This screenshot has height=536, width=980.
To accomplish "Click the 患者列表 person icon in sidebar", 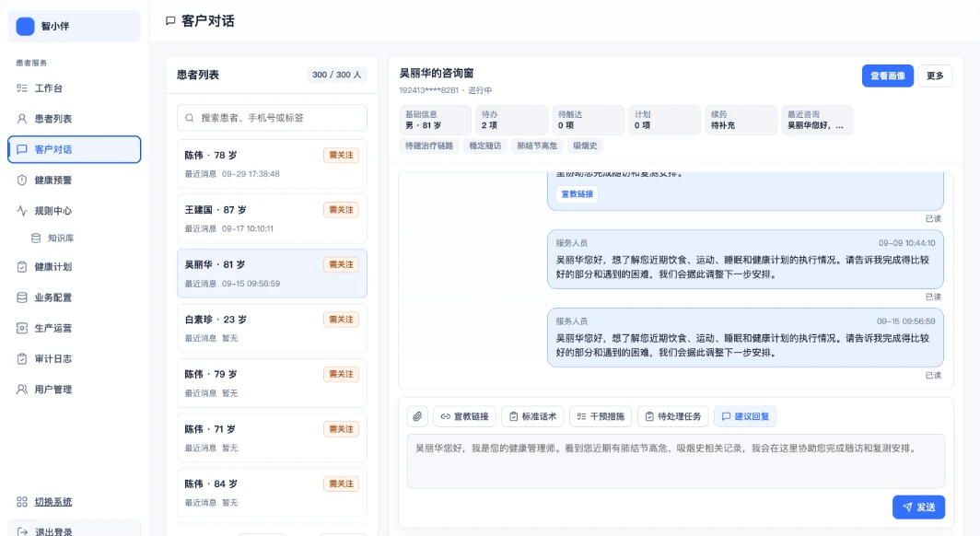I will 22,119.
